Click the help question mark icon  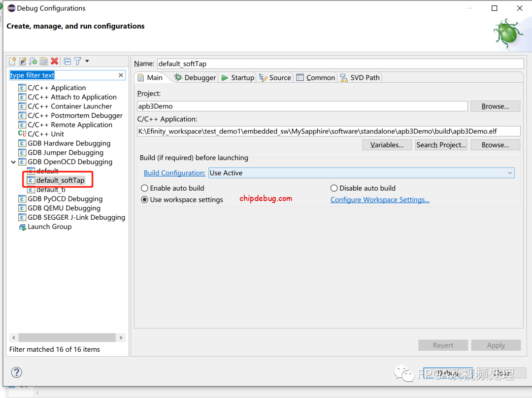coord(16,372)
